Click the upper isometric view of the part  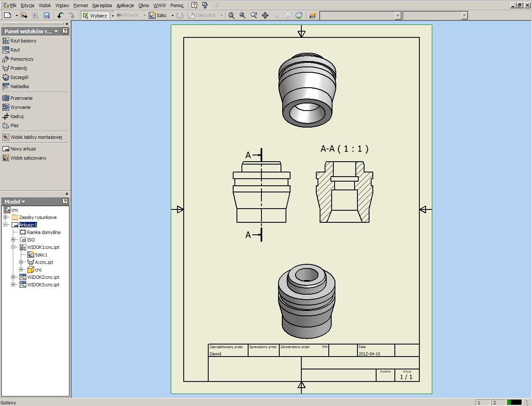click(307, 90)
